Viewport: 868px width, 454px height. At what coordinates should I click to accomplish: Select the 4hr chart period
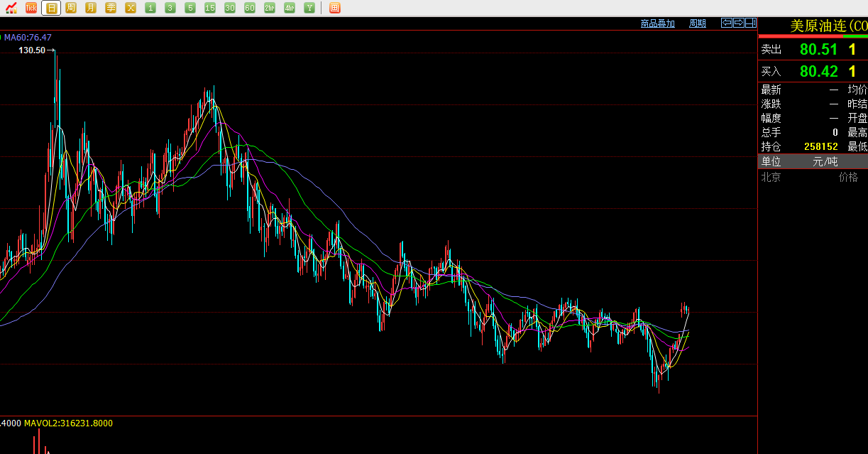tap(290, 8)
